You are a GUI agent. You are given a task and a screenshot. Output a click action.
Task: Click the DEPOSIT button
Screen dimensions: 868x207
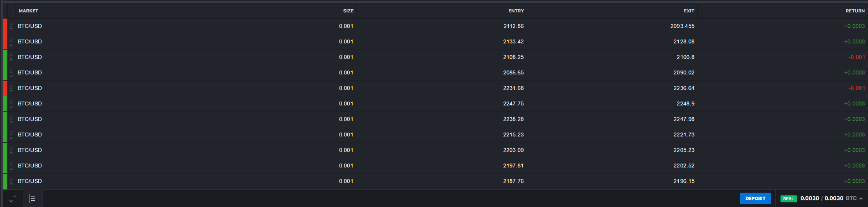point(755,198)
